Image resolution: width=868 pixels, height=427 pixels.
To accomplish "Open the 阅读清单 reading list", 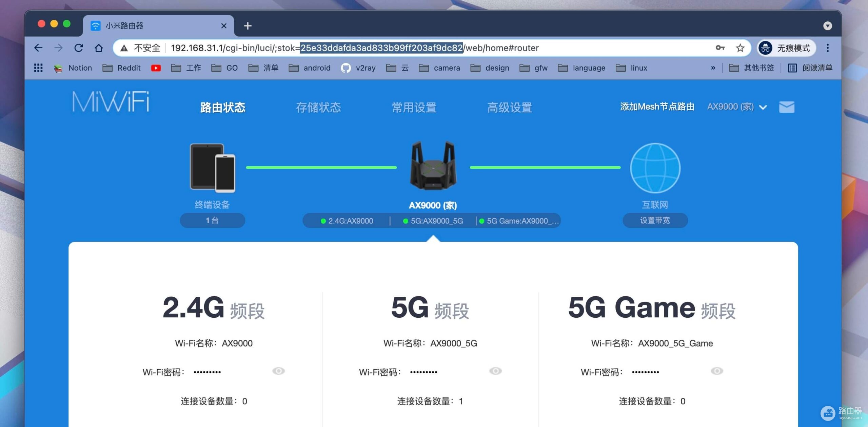I will [x=810, y=68].
